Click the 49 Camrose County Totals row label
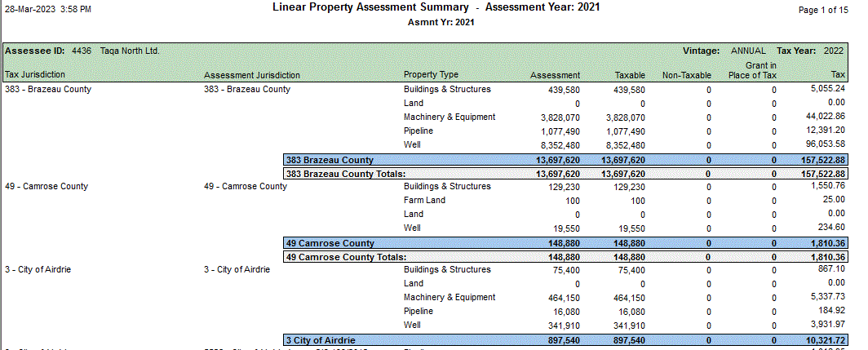This screenshot has height=350, width=868. (345, 257)
